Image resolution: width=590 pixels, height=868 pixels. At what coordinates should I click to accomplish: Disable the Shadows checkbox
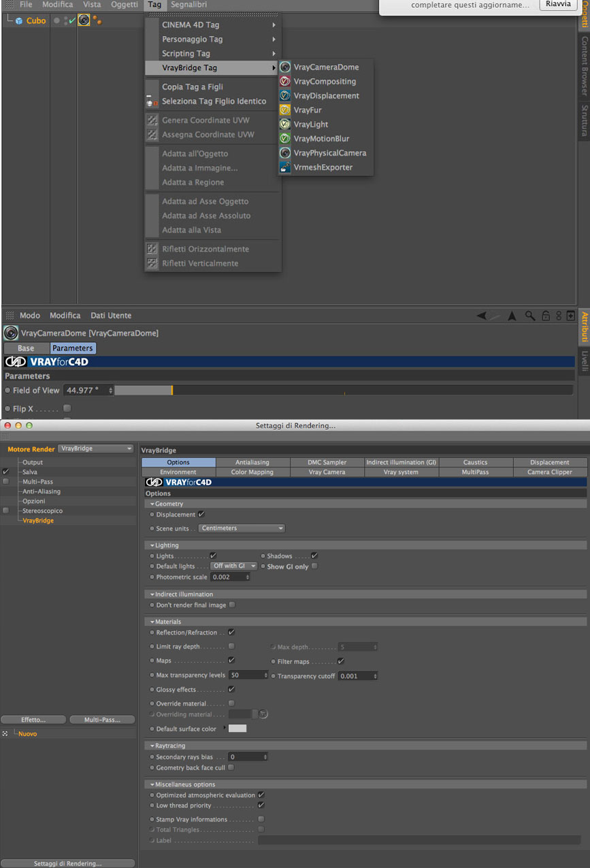[314, 556]
